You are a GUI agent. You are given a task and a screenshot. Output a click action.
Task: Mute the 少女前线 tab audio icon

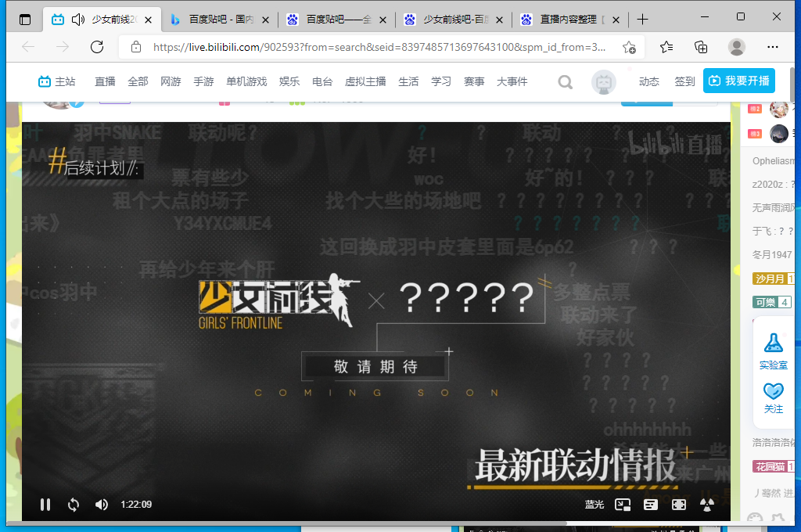pyautogui.click(x=78, y=20)
